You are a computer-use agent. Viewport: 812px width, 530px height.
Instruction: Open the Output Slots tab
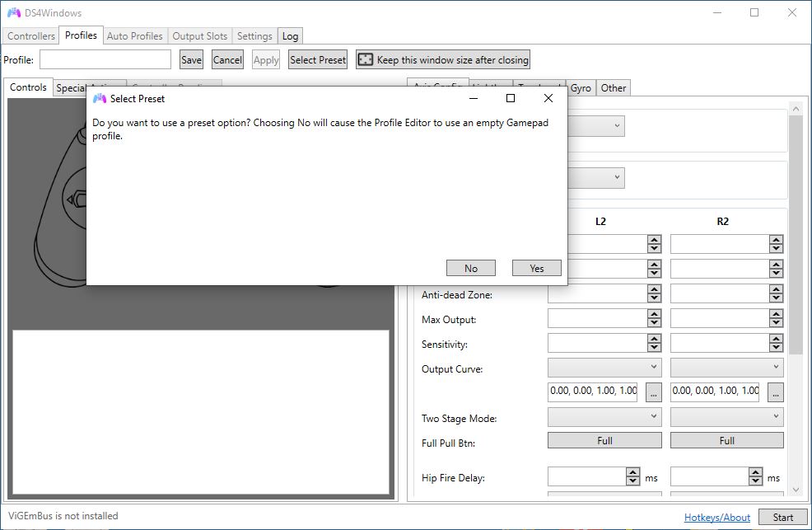200,35
